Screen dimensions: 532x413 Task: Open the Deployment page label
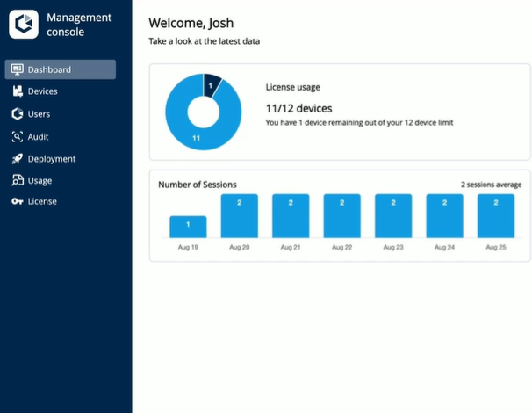tap(52, 159)
